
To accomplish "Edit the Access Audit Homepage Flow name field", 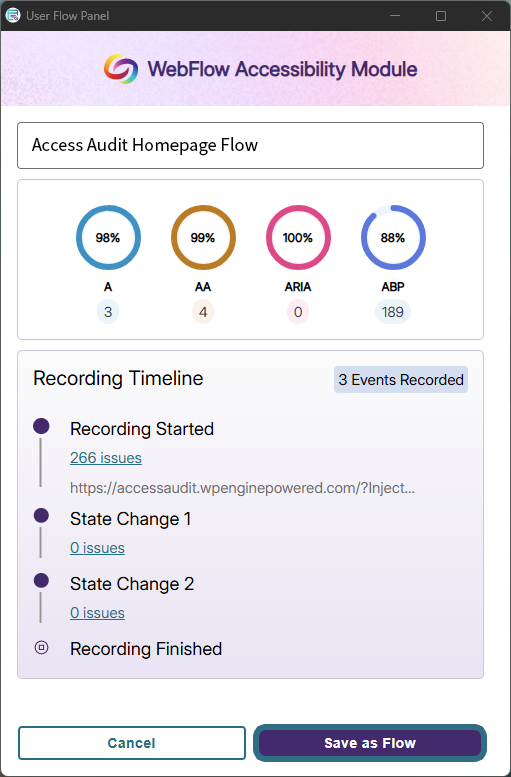I will (250, 145).
